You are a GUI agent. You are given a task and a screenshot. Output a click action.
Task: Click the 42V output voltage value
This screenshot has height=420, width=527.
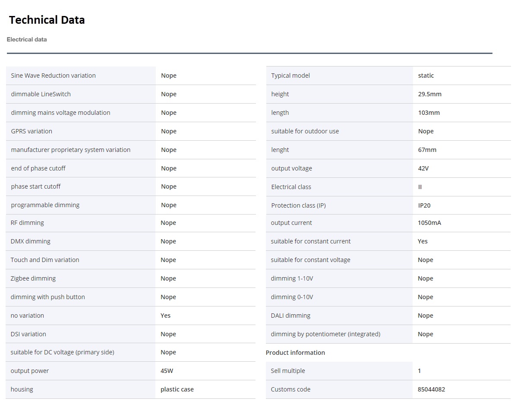pos(423,168)
